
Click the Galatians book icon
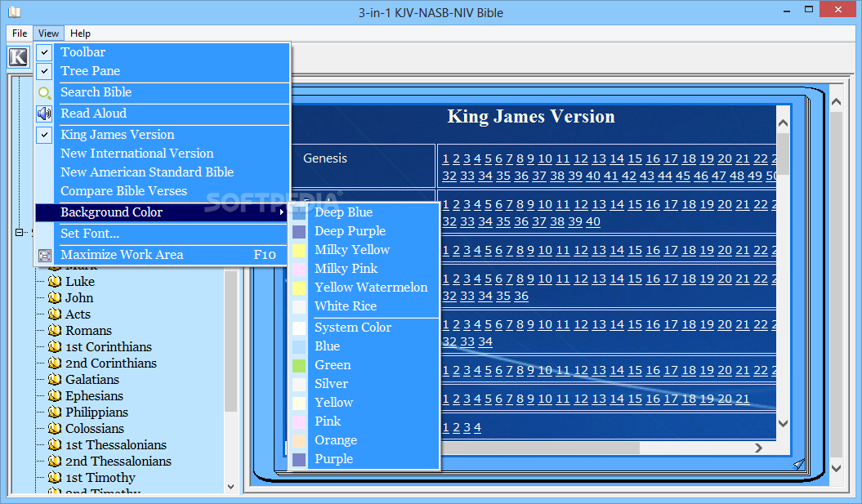pyautogui.click(x=55, y=379)
